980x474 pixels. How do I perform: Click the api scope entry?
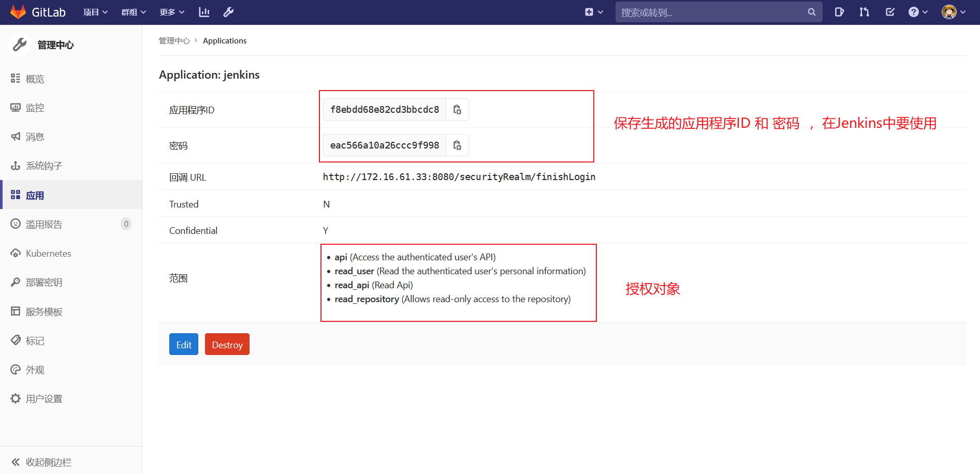[x=415, y=257]
